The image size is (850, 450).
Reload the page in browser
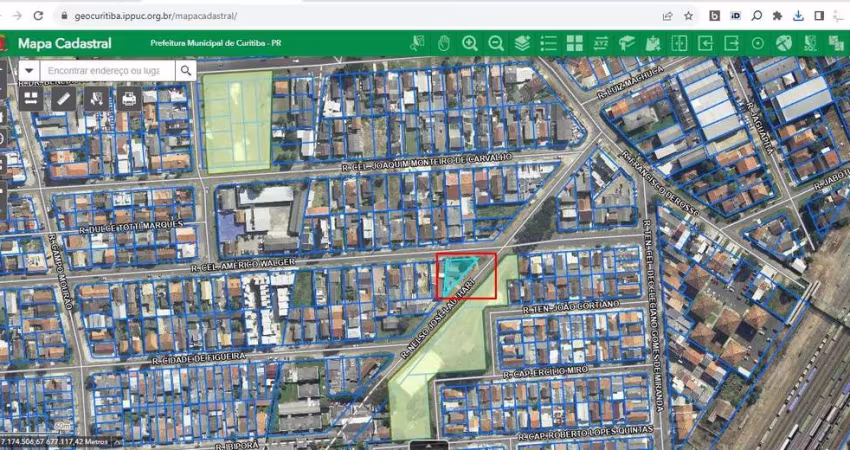click(38, 16)
